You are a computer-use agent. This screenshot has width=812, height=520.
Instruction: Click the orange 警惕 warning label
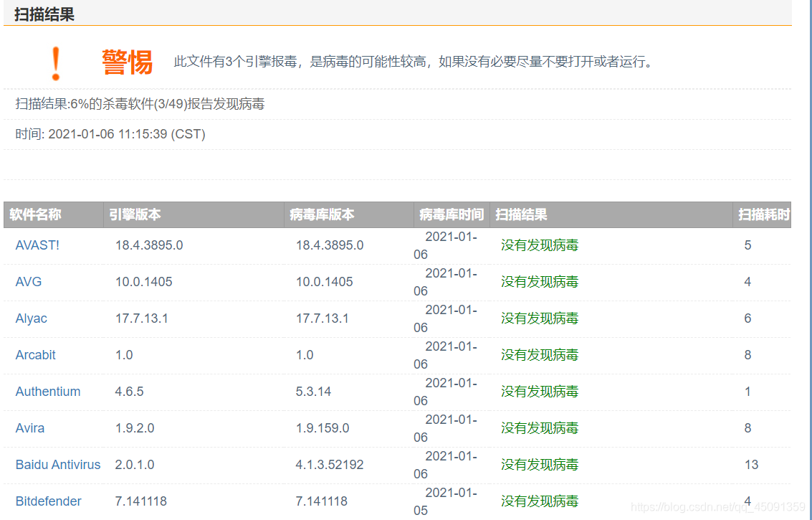point(127,62)
